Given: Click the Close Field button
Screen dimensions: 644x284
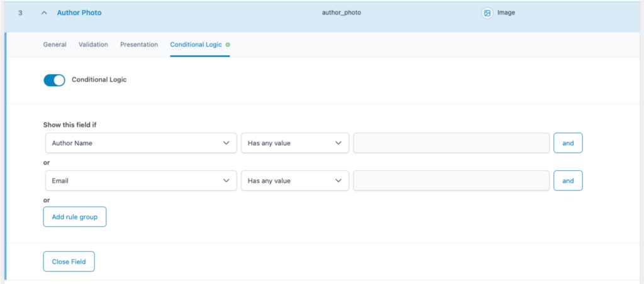Looking at the screenshot, I should pos(69,261).
